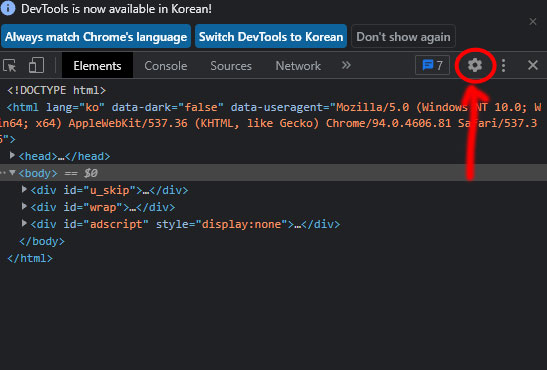Open the 7 issues counter
Screen dimensions: 547x370
pyautogui.click(x=433, y=65)
